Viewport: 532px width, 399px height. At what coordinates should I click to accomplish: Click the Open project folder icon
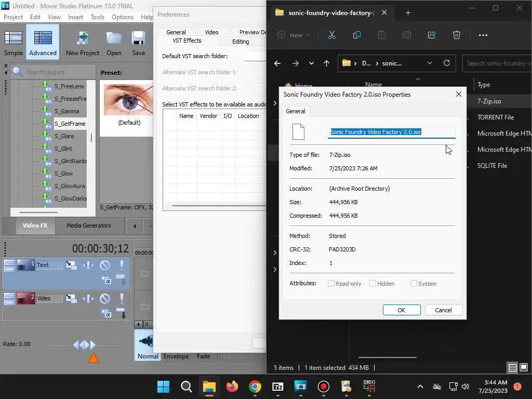pyautogui.click(x=114, y=43)
